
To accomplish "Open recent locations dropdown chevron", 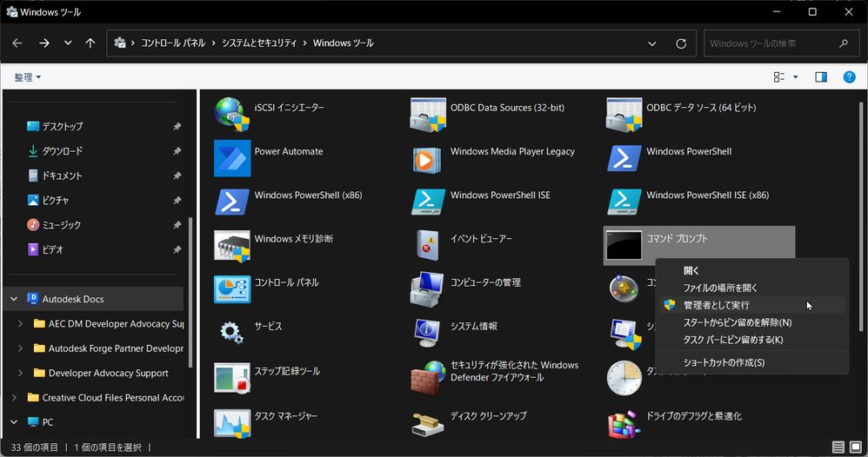I will (68, 43).
